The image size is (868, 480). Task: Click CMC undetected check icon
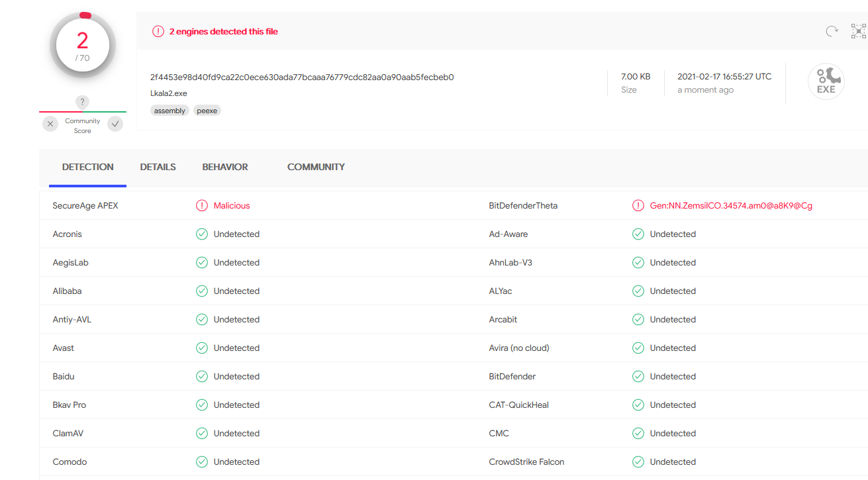638,434
